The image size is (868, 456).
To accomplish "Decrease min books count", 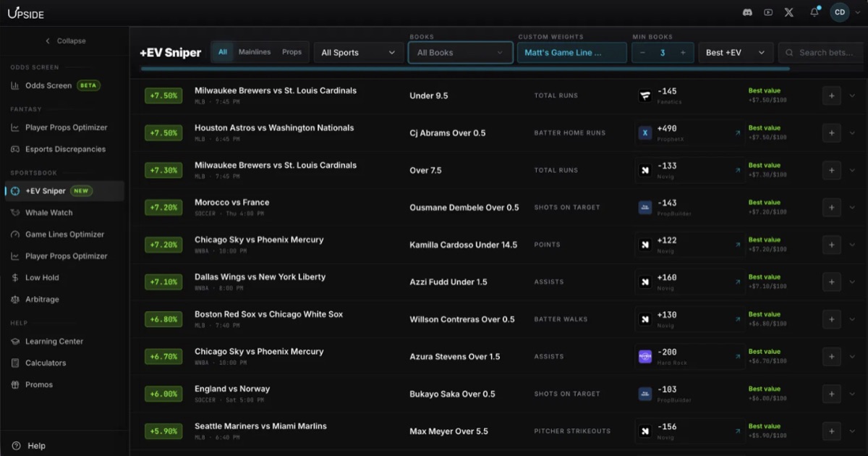I will click(x=643, y=53).
